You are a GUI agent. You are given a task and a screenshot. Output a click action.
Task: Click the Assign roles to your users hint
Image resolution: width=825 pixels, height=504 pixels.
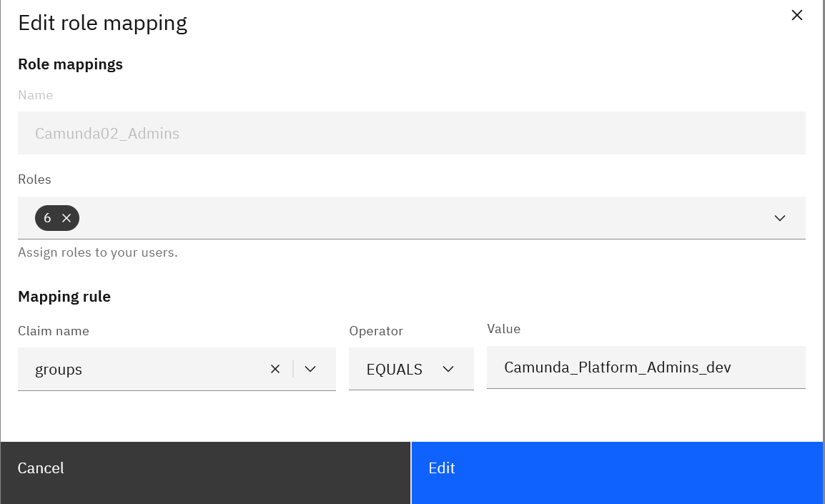98,252
